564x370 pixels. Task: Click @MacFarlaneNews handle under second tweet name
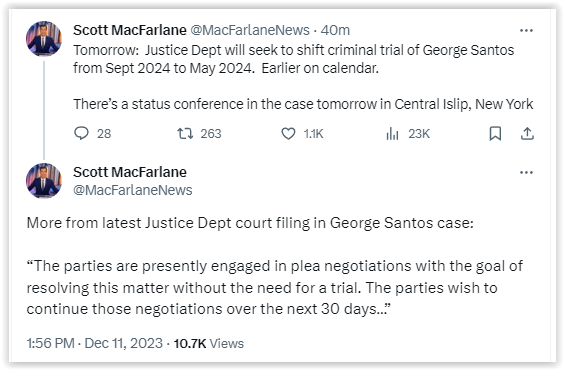click(x=133, y=190)
